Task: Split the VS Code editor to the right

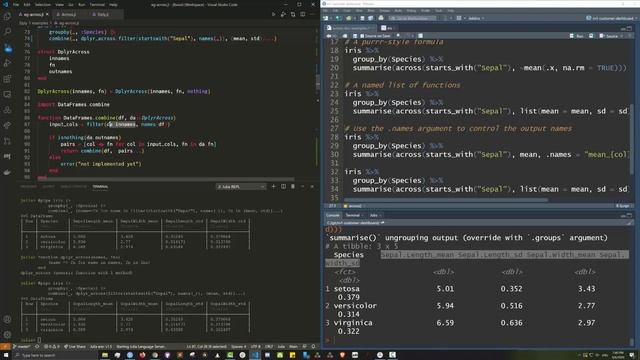Action: 302,14
